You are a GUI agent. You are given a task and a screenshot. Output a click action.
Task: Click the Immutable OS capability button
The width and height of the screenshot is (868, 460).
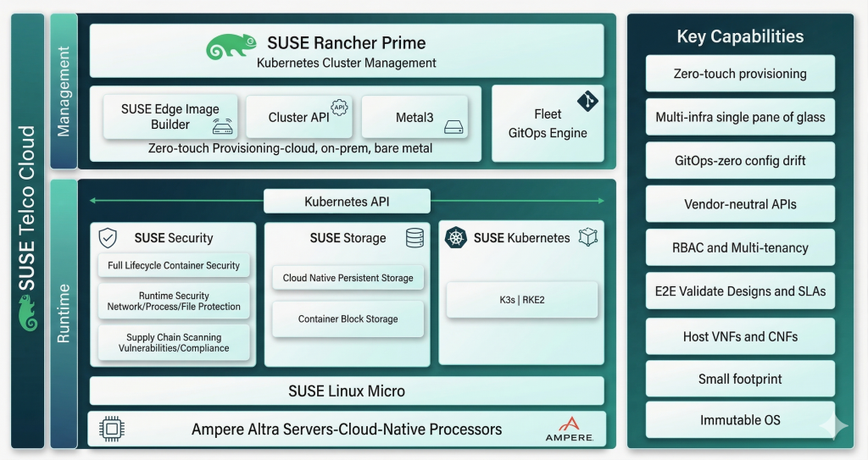click(740, 420)
